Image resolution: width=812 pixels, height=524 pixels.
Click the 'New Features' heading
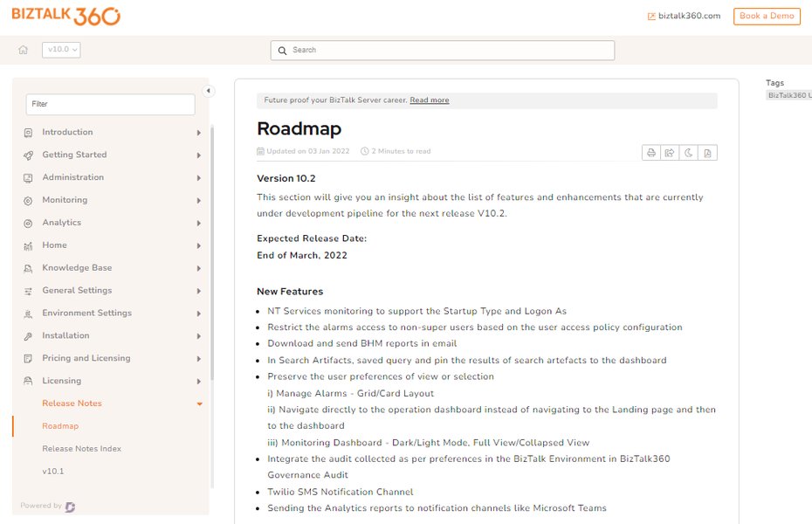point(290,292)
